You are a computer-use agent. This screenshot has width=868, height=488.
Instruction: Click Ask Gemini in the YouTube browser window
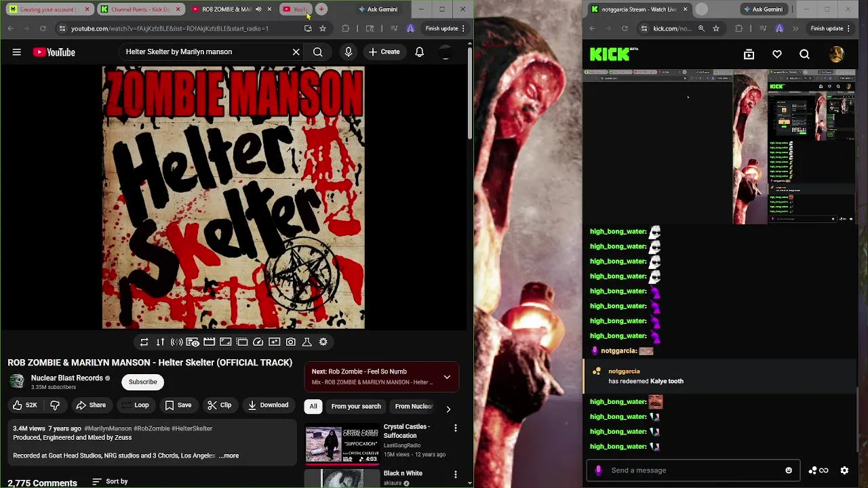pos(378,9)
